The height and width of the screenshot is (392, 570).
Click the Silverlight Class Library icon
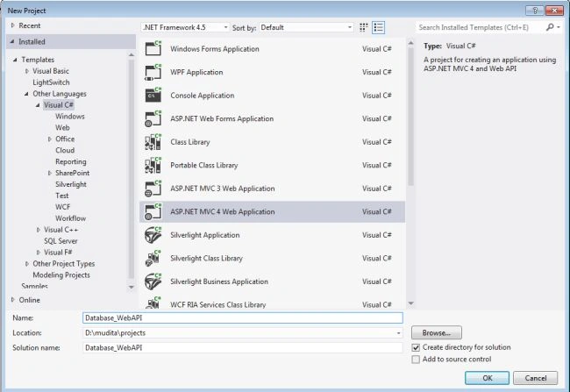[153, 258]
